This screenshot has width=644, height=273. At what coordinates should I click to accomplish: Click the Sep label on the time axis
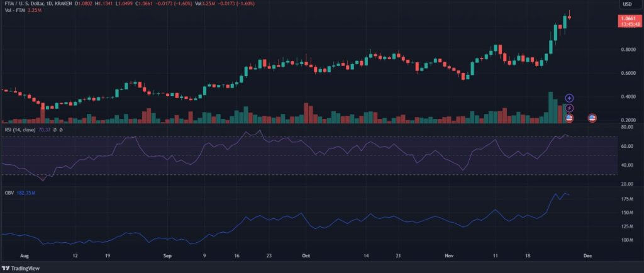167,255
